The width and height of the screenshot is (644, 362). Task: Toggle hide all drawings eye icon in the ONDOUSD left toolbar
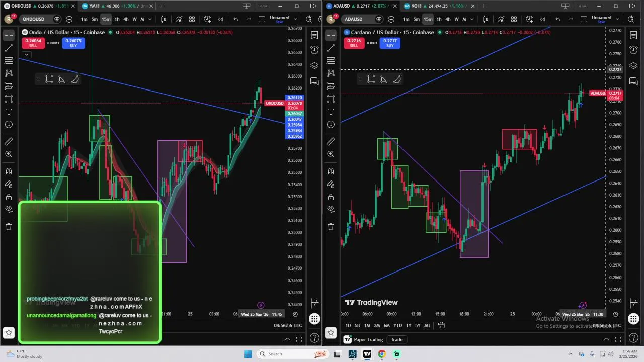tap(9, 209)
